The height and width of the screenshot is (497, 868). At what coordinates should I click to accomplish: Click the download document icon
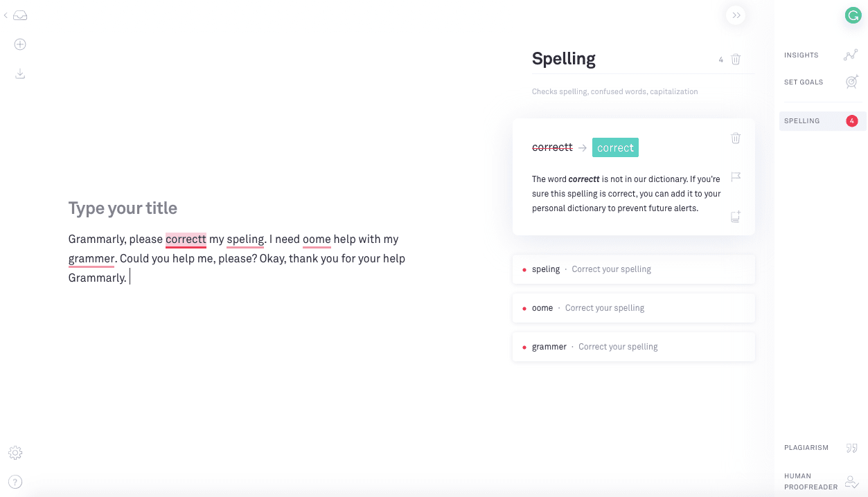20,73
